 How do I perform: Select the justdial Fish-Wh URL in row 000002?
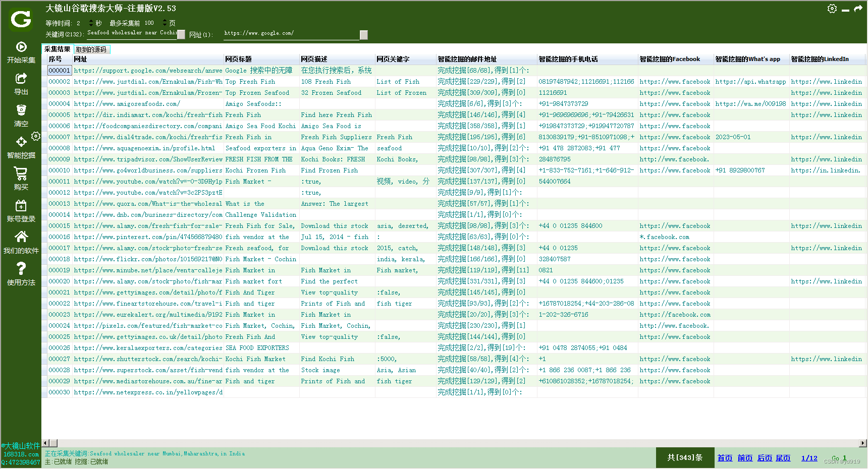tap(148, 82)
